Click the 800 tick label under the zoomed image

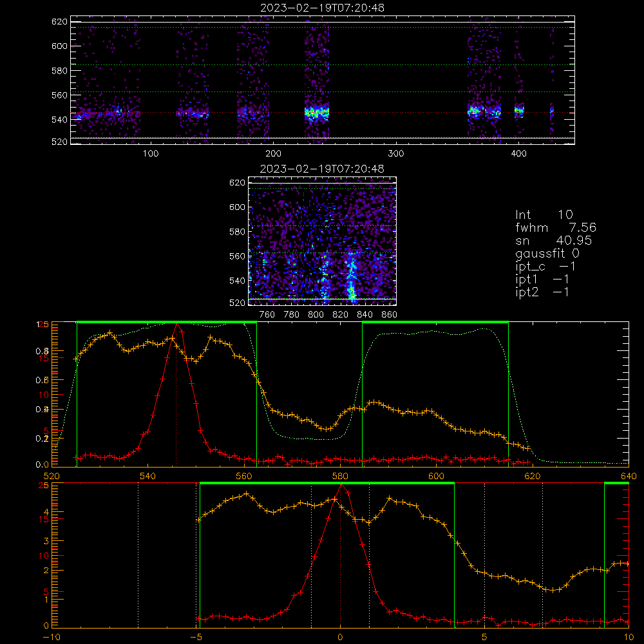pyautogui.click(x=316, y=315)
